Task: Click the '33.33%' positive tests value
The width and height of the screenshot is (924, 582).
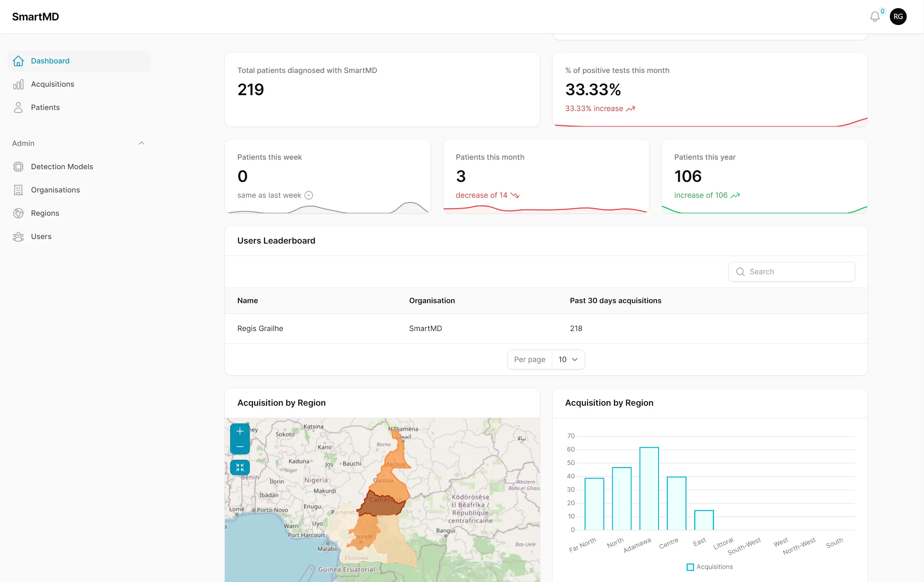Action: (x=593, y=90)
